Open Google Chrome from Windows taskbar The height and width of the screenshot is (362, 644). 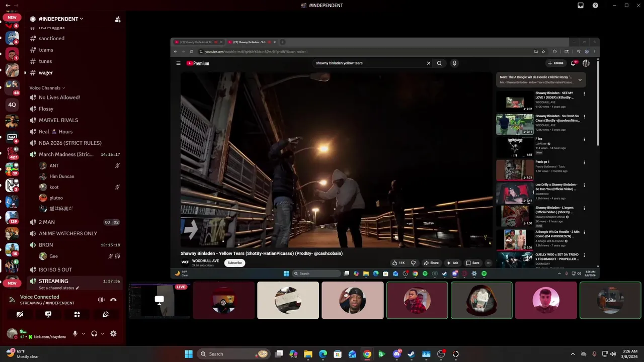[367, 354]
